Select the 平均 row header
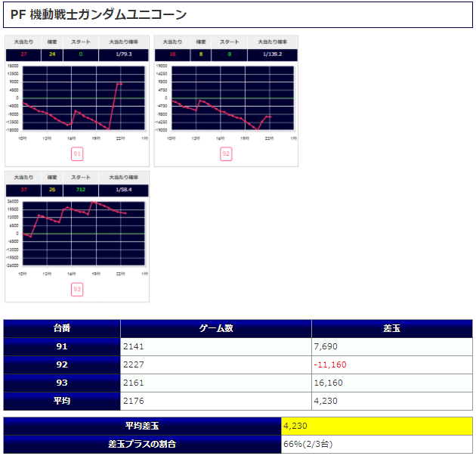 tap(62, 401)
